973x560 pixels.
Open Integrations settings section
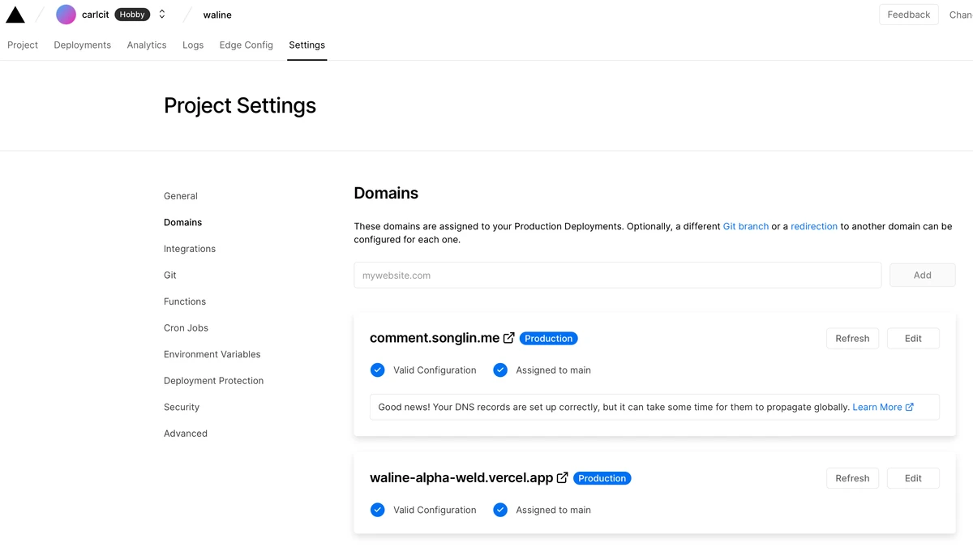click(190, 249)
